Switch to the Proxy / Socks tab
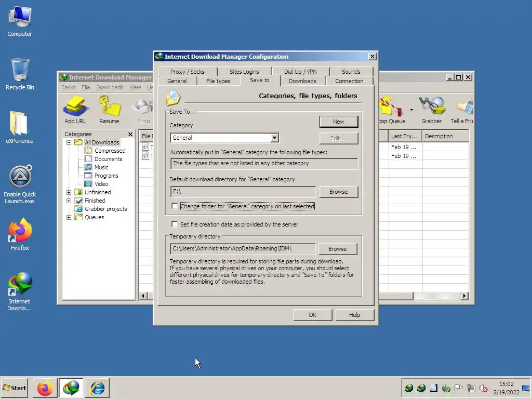 (x=187, y=72)
